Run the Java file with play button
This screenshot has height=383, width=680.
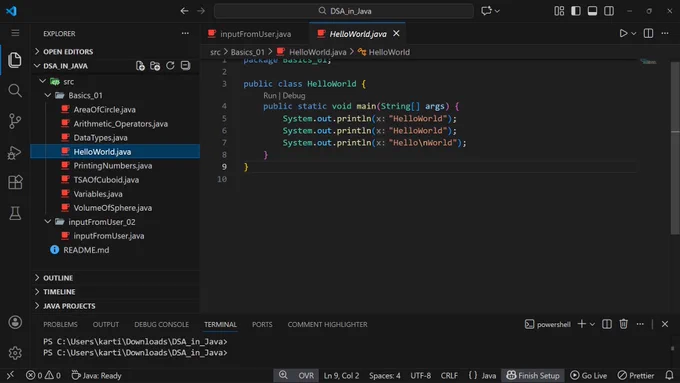pos(623,33)
